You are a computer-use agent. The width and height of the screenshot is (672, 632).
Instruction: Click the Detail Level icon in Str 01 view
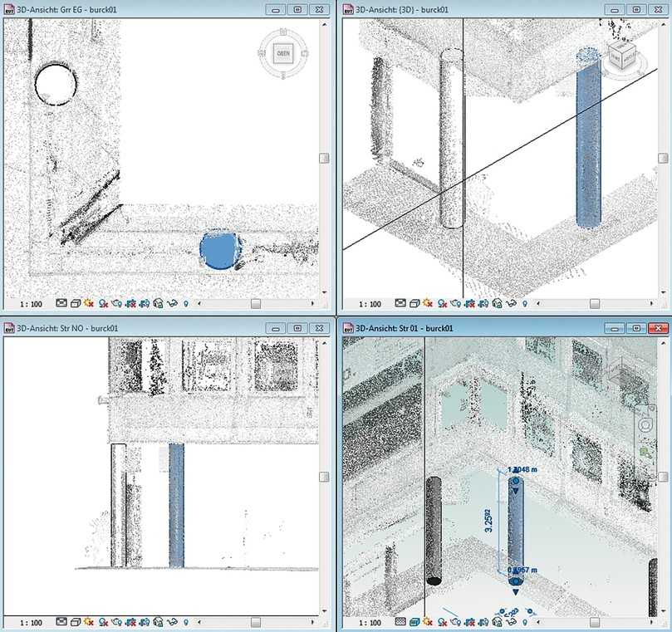tap(400, 620)
